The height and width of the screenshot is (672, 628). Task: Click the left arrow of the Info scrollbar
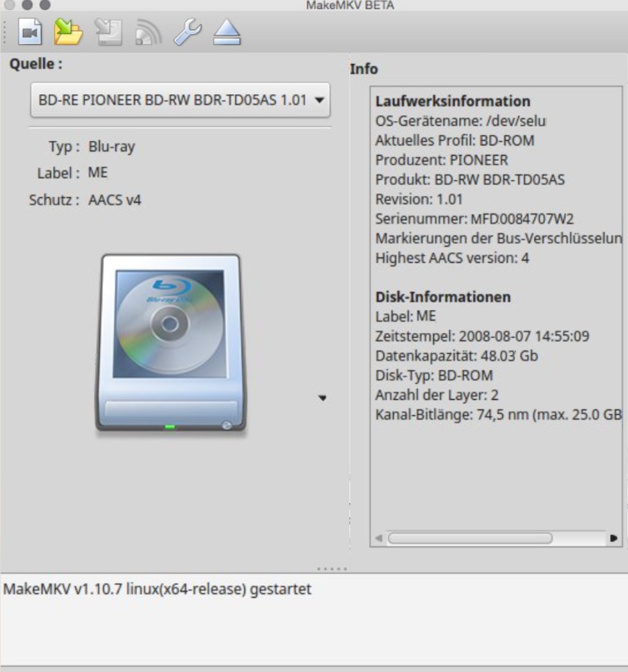point(379,538)
